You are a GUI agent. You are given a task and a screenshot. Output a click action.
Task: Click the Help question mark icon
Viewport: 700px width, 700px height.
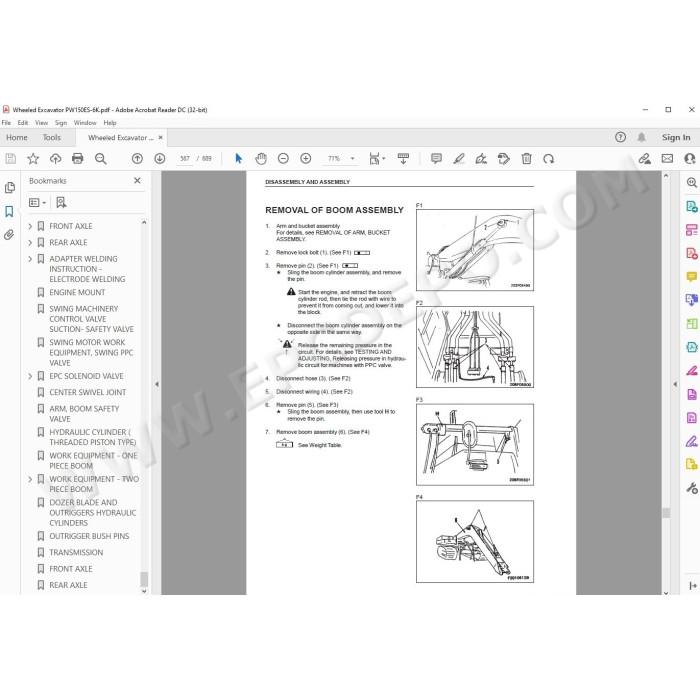(x=620, y=138)
